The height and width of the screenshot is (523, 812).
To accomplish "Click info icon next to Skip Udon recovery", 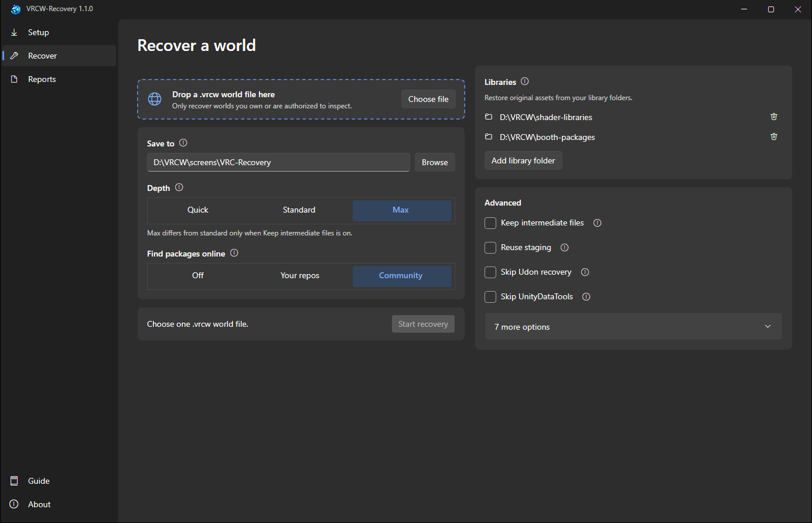I will [585, 272].
